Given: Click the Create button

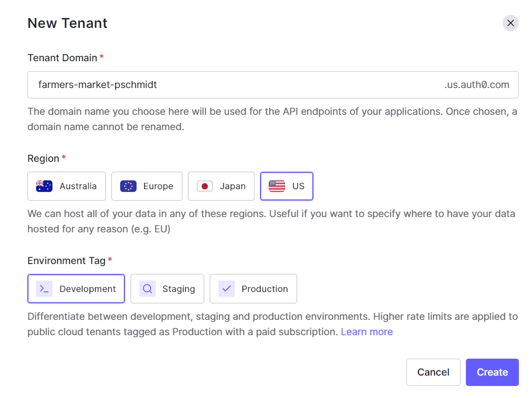Looking at the screenshot, I should coord(492,372).
